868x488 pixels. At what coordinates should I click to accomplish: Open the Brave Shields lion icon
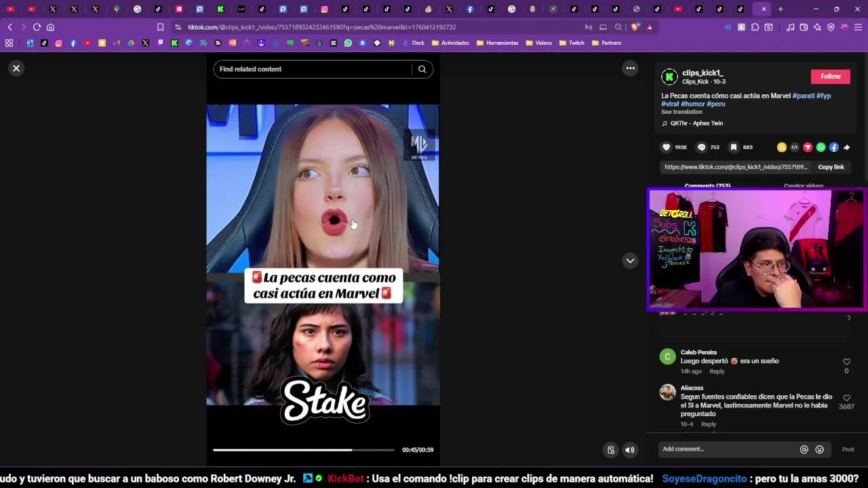click(635, 27)
